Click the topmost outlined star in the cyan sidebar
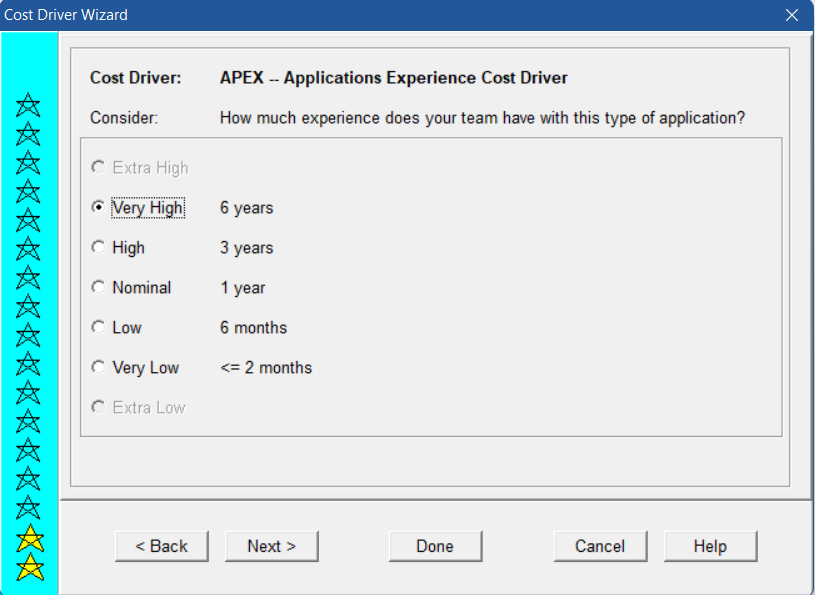 tap(28, 105)
